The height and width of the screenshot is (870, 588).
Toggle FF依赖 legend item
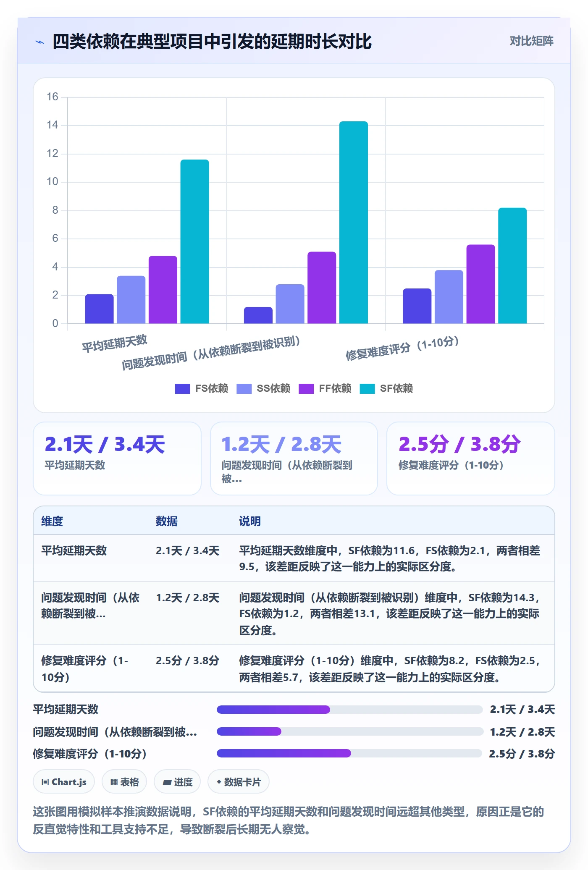point(325,389)
